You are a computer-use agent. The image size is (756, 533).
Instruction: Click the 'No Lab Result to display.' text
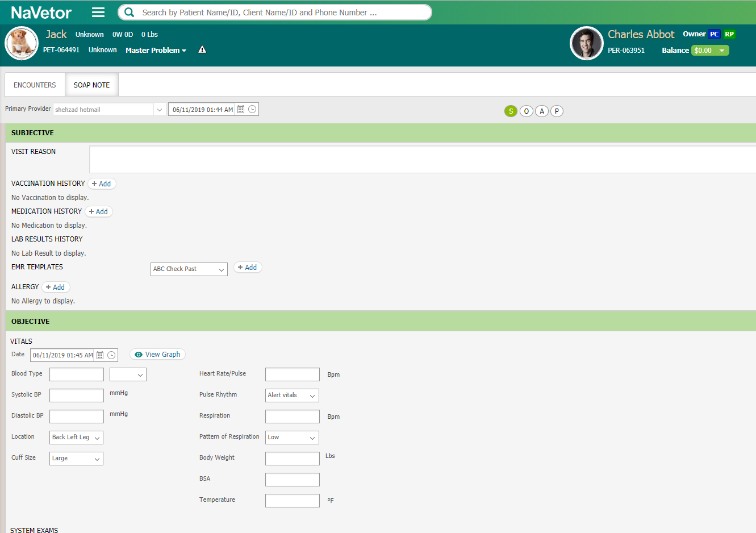[x=49, y=253]
